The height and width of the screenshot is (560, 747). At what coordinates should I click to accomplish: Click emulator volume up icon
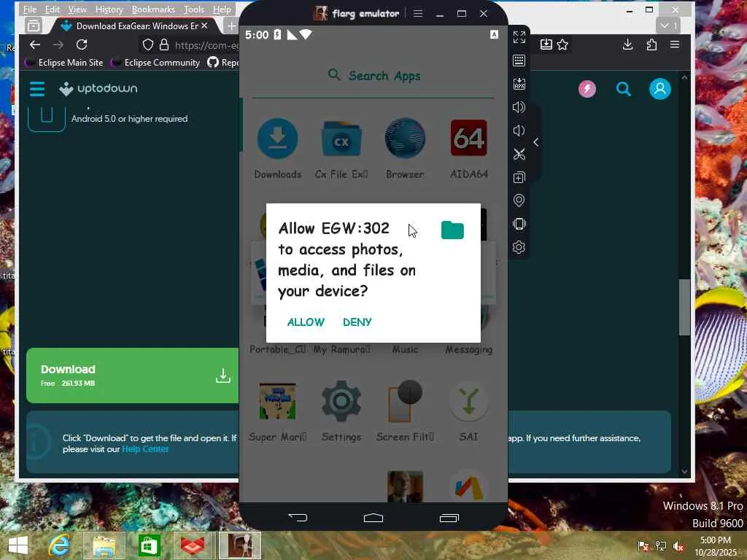[x=519, y=107]
